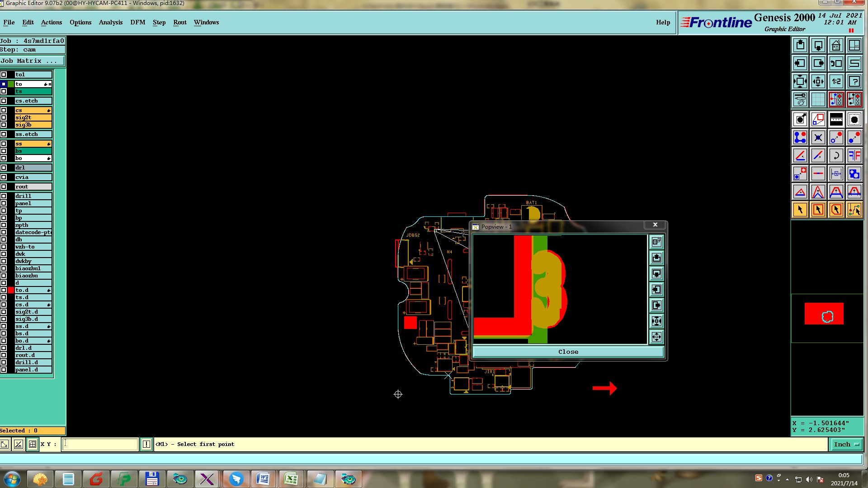
Task: Click the green color swatch of layer to
Action: pos(11,84)
